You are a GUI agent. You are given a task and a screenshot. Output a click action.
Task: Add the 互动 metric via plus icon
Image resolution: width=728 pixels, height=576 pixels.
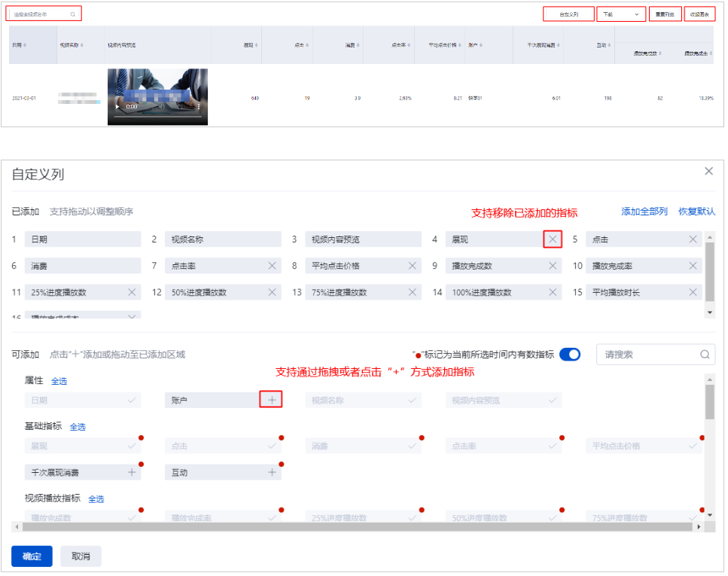(x=272, y=472)
